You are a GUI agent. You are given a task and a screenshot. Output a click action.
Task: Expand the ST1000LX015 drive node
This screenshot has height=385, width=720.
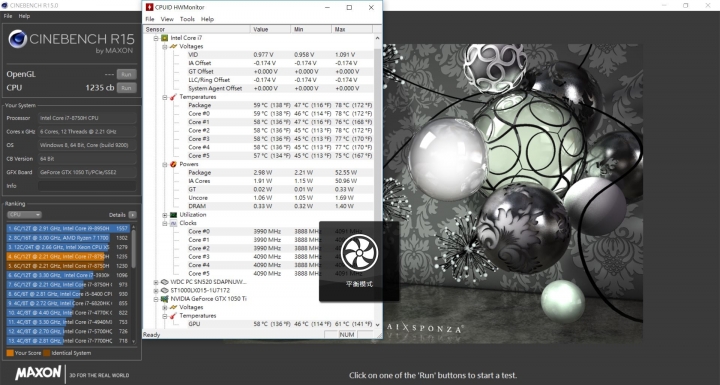(x=156, y=290)
